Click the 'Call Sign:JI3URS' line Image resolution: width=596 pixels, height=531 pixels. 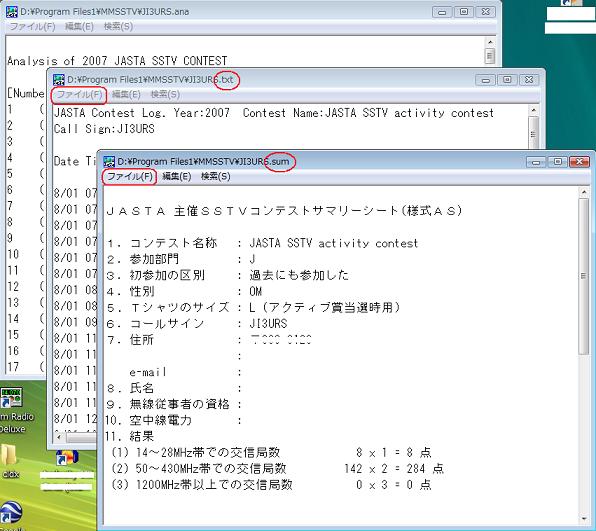(104, 129)
